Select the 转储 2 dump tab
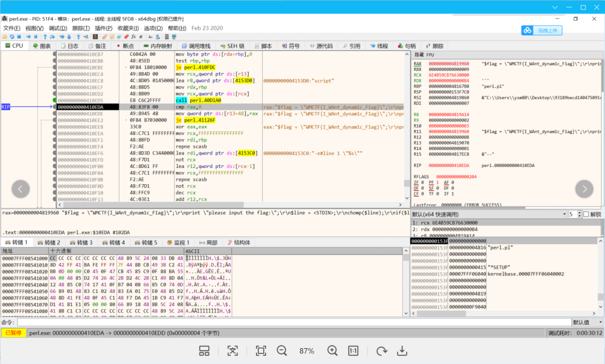Viewport: 605px width, 364px height. pyautogui.click(x=49, y=242)
